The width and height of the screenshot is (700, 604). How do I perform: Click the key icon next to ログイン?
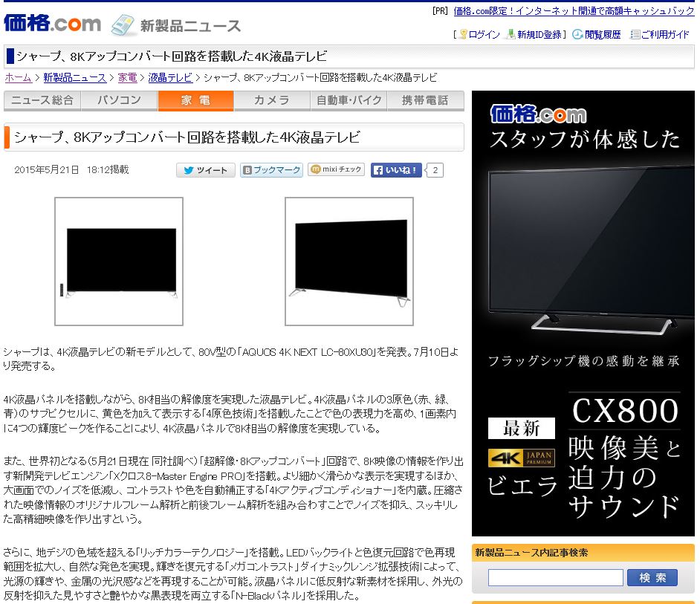pyautogui.click(x=464, y=34)
